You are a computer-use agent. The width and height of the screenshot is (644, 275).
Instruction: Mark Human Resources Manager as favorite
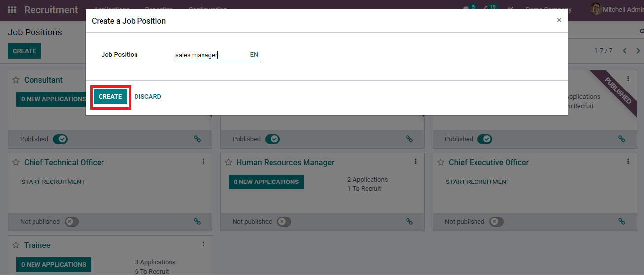click(228, 162)
